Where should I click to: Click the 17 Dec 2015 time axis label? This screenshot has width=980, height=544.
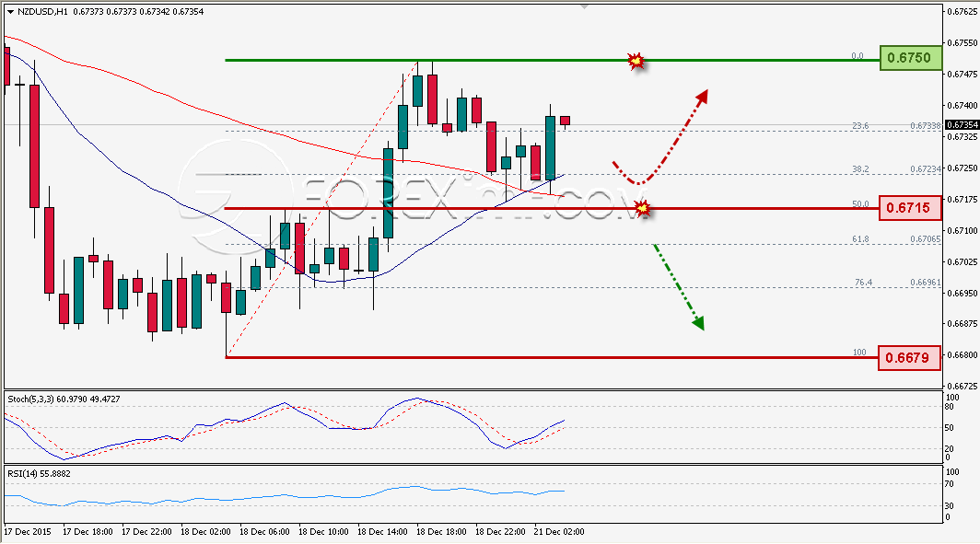tap(28, 532)
